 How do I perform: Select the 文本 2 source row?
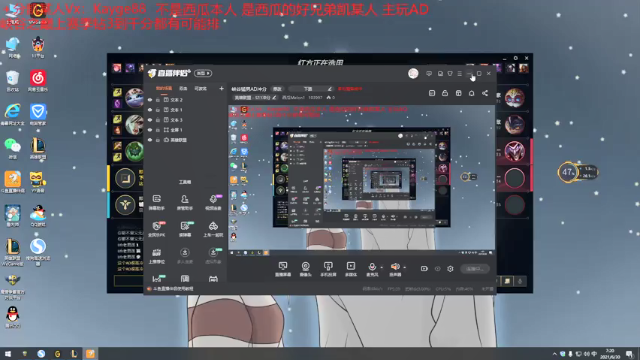click(x=186, y=100)
